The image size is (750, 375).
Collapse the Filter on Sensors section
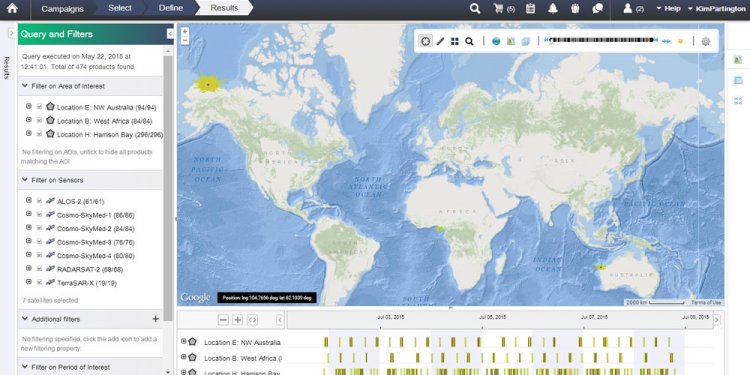[24, 180]
